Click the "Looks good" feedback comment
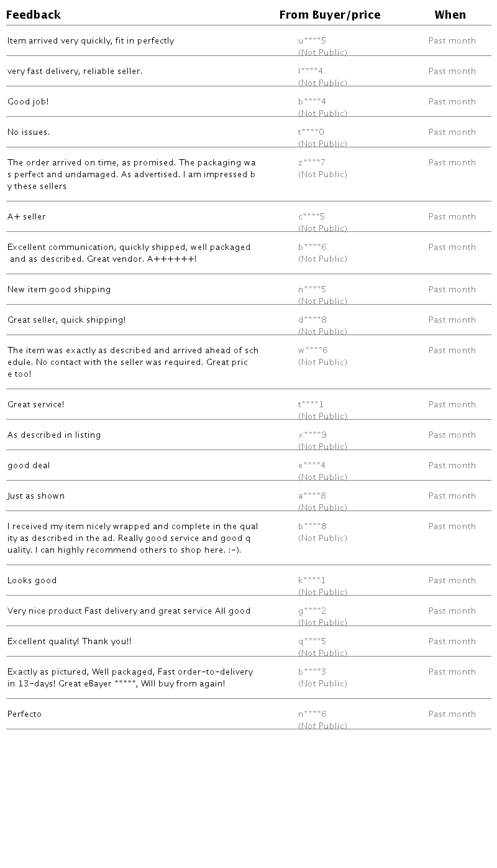Screen dimensions: 497x868 click(32, 581)
